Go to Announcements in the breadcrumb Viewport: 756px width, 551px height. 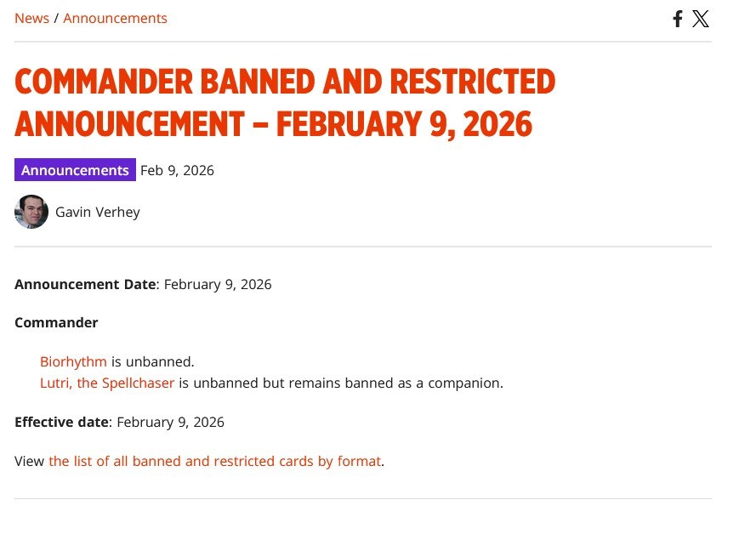coord(115,18)
